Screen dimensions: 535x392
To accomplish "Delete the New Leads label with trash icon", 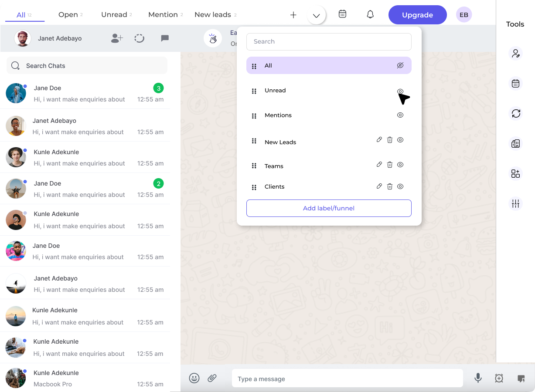I will [390, 140].
